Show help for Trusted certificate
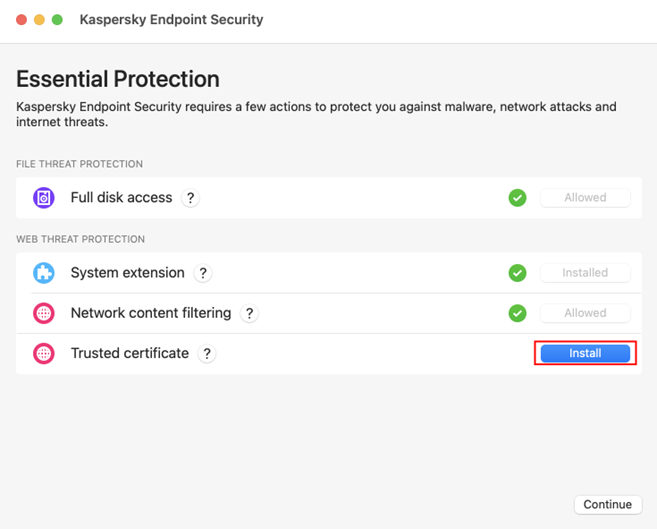The height and width of the screenshot is (529, 657). point(207,353)
